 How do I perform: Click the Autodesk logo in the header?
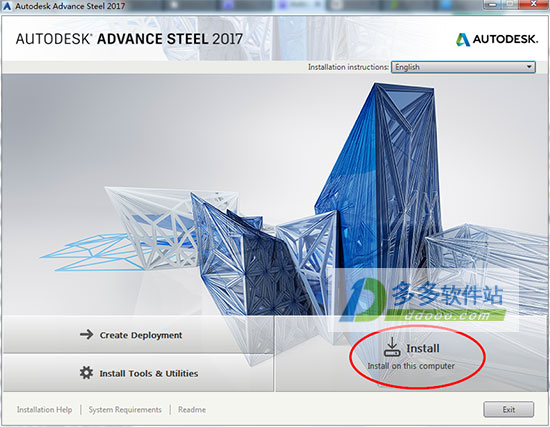point(497,39)
